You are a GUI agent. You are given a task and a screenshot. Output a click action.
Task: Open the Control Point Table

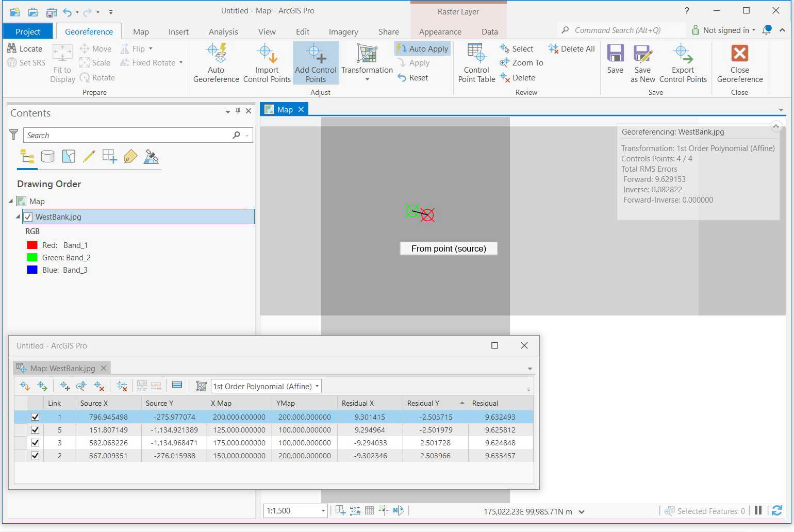tap(476, 63)
